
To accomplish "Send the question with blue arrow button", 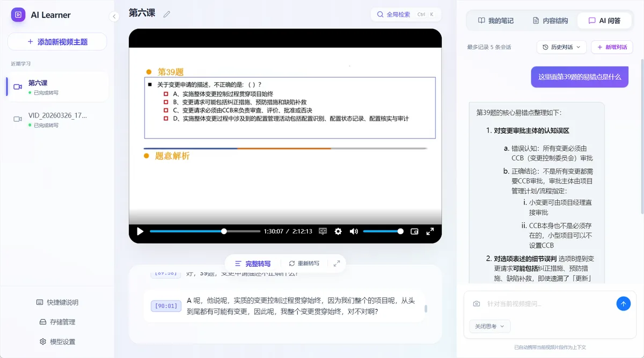I will [x=623, y=304].
